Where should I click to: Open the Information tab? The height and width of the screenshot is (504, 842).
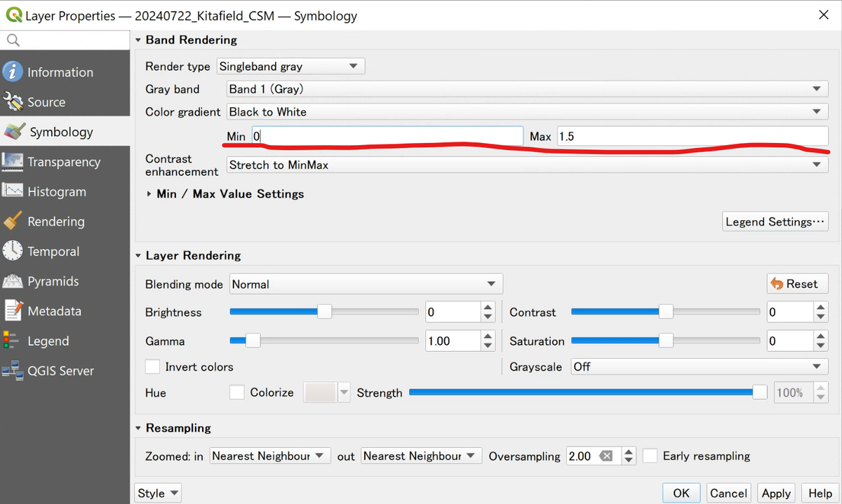65,72
